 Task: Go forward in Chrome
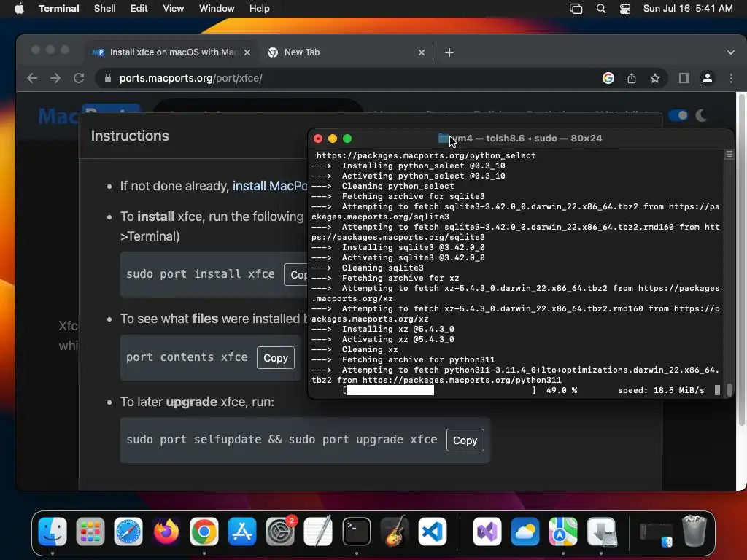click(55, 78)
